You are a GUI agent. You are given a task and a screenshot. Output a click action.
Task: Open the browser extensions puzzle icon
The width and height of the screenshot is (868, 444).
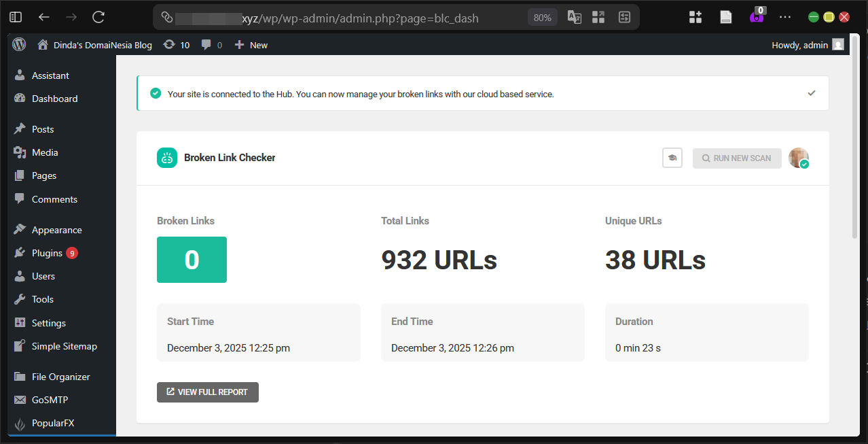click(x=695, y=16)
